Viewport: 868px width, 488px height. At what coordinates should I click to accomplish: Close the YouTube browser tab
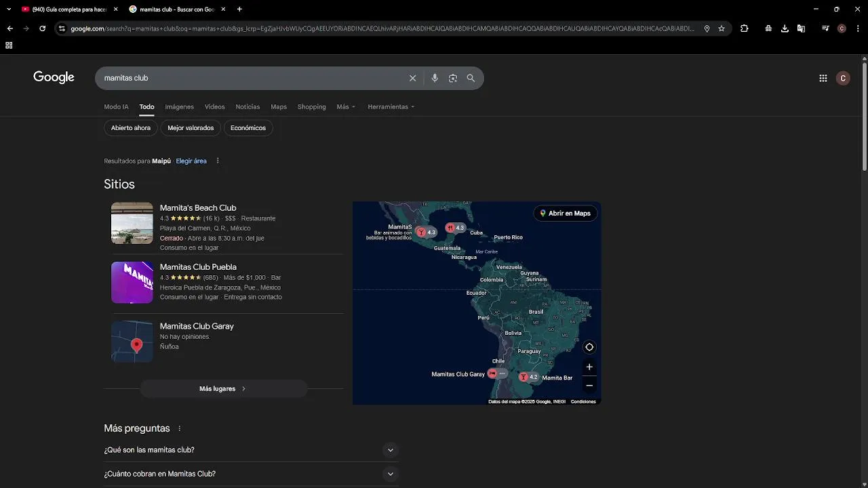click(115, 9)
